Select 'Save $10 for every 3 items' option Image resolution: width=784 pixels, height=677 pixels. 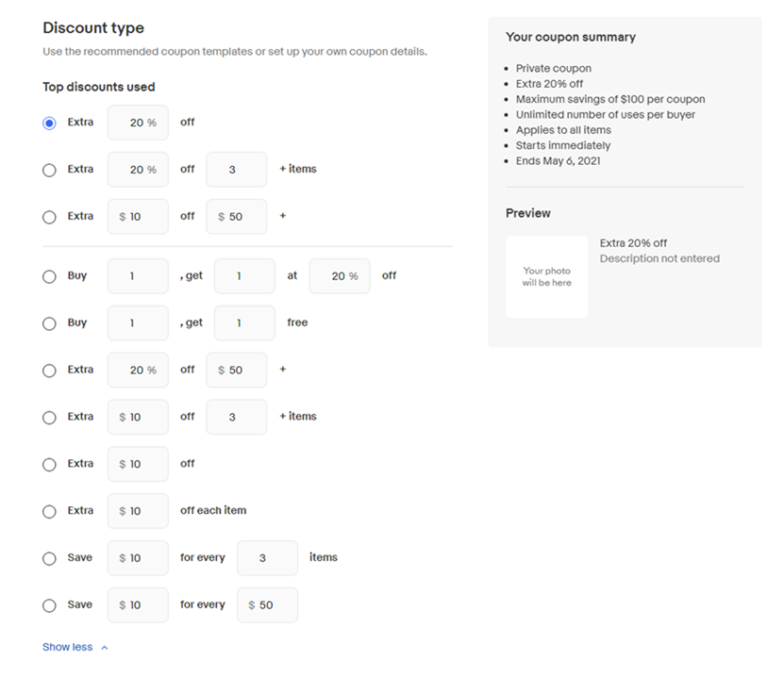pos(49,558)
